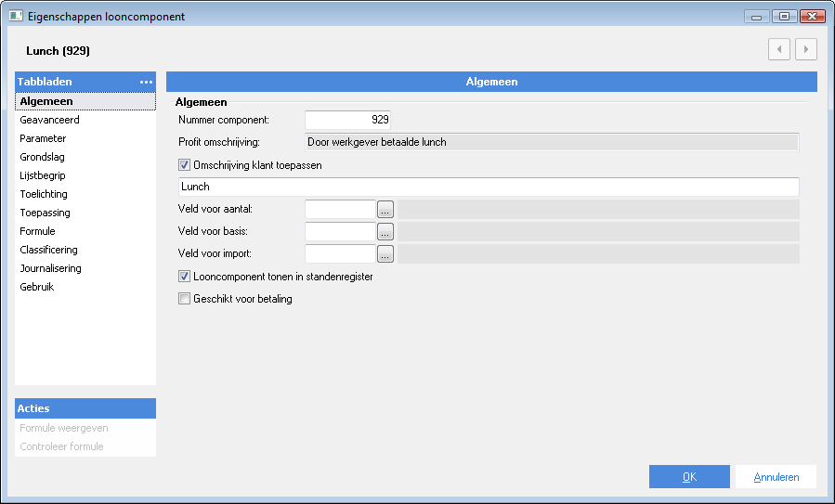835x504 pixels.
Task: Confirm with the OK button
Action: pos(689,477)
